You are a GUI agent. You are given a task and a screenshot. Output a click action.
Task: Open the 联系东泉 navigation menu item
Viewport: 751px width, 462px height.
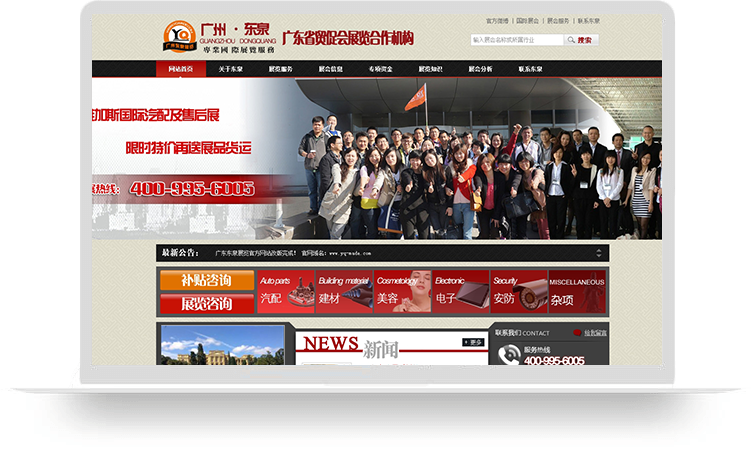[x=530, y=69]
